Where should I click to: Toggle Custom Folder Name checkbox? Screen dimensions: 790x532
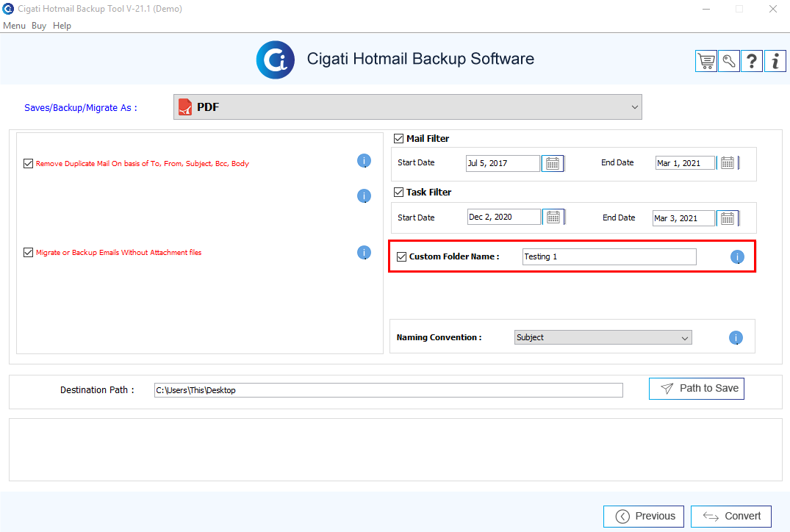point(401,256)
